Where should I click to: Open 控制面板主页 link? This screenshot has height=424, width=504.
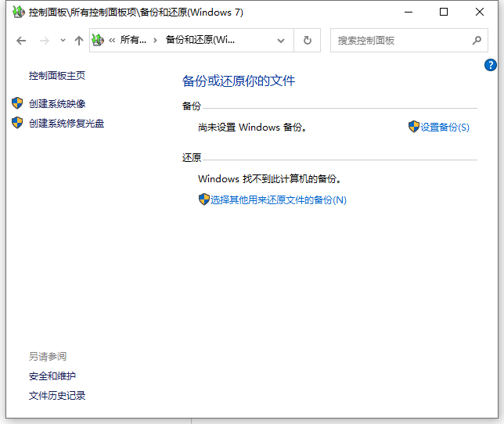click(x=57, y=76)
